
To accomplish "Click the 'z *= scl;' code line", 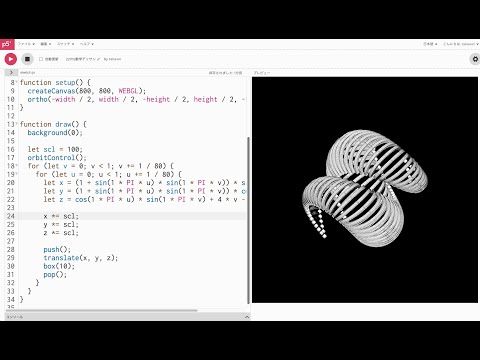I will click(x=61, y=232).
